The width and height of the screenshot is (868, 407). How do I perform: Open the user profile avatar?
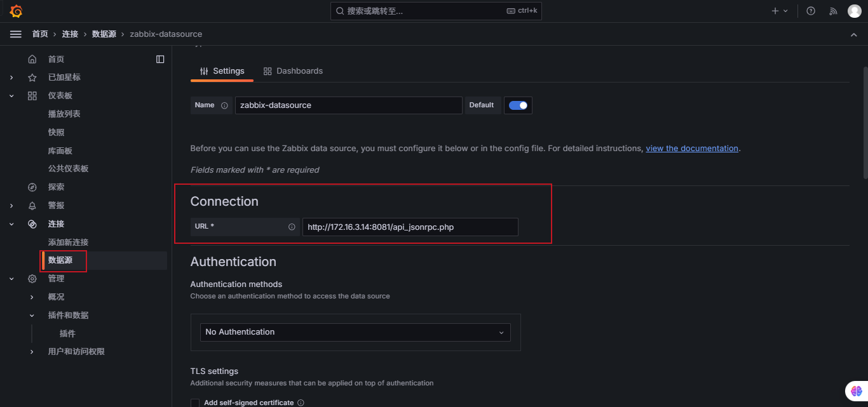(855, 11)
